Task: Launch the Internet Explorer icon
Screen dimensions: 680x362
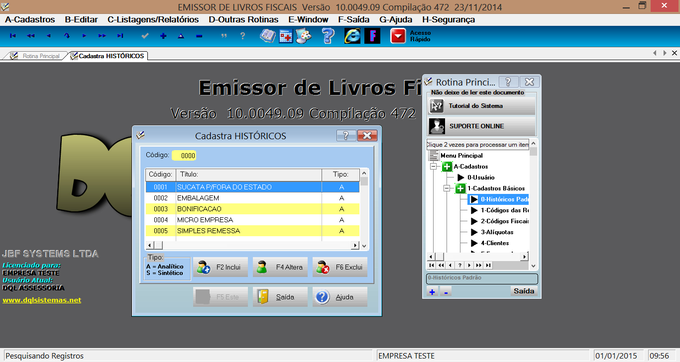Action: 352,36
